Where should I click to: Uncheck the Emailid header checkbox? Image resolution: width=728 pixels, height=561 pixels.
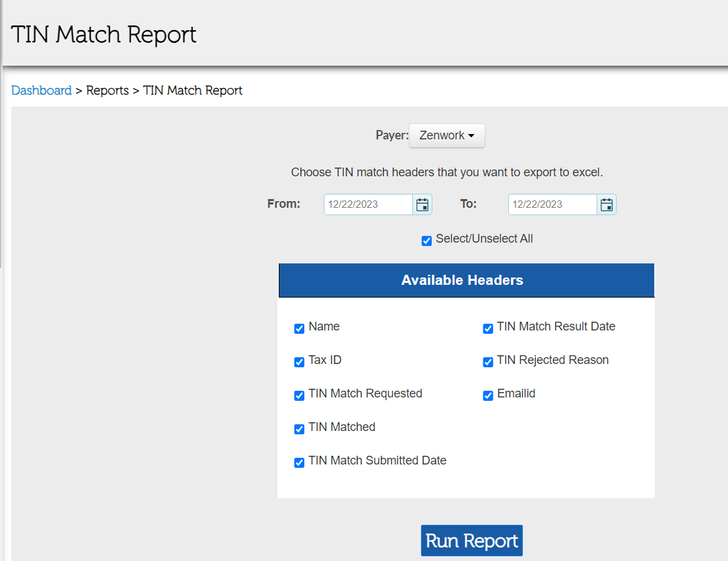[488, 395]
